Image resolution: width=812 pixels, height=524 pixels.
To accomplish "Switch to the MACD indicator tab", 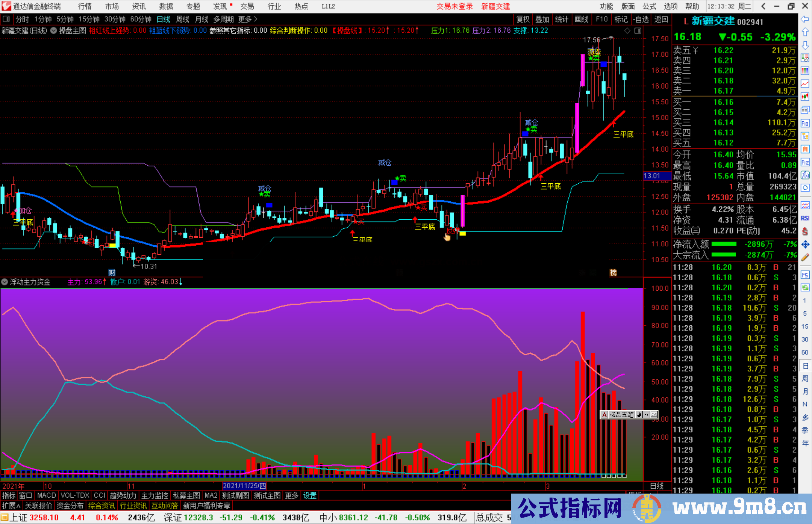I will [46, 495].
